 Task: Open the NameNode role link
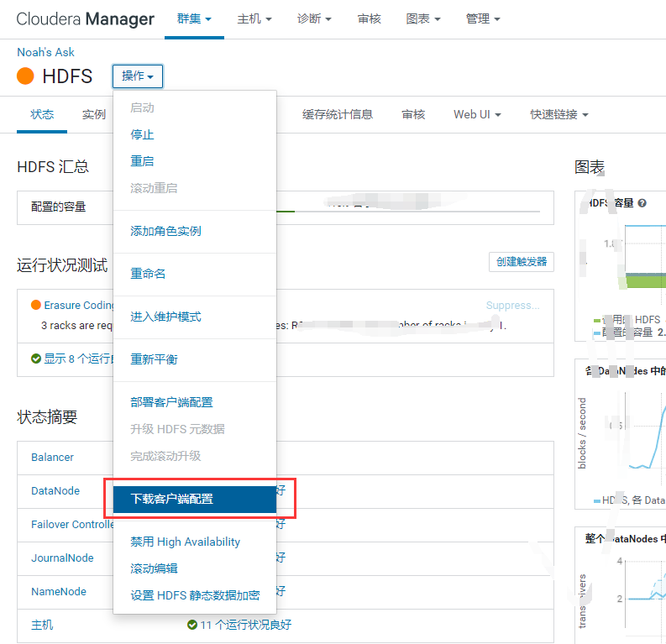pos(59,591)
